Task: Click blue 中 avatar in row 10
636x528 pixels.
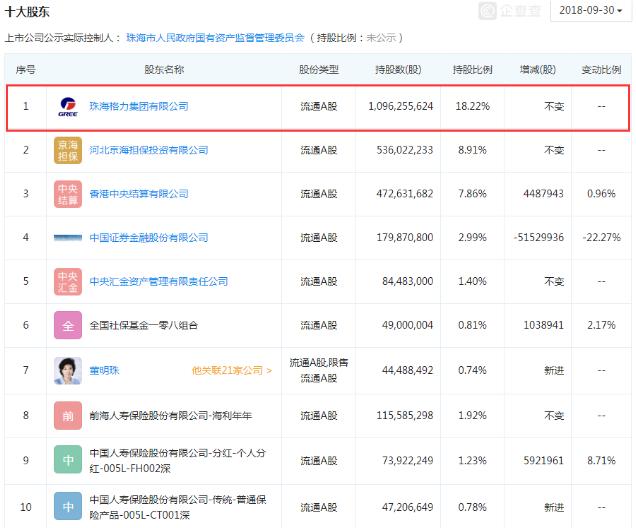Action: 68,507
